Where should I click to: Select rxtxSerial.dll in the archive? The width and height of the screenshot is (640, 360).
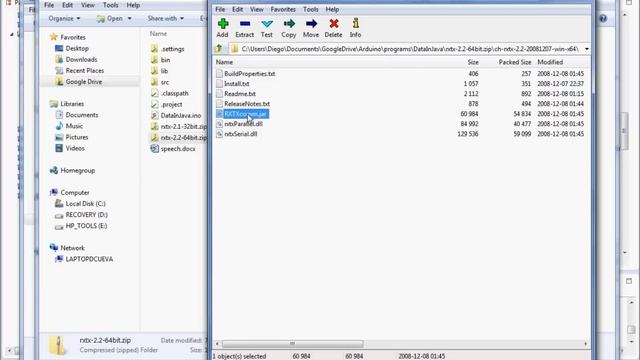click(x=241, y=134)
